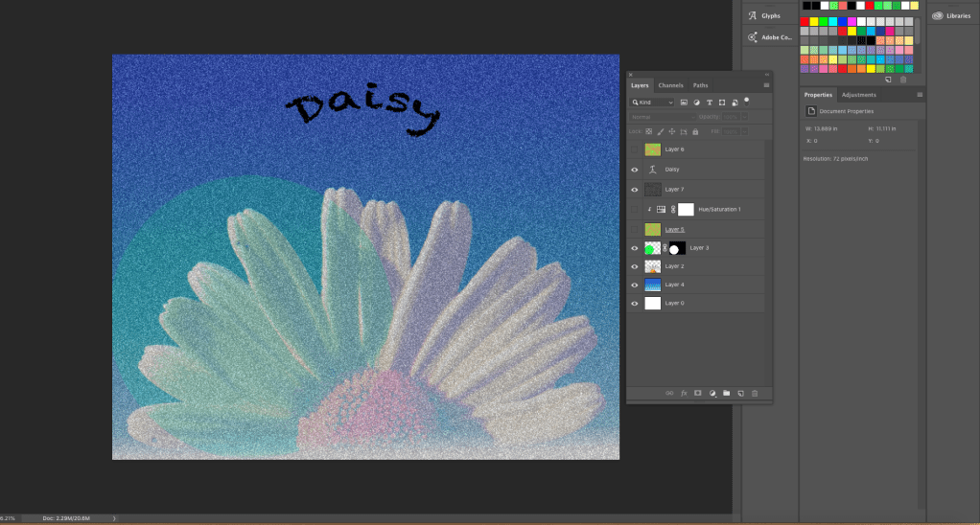This screenshot has height=525, width=980.
Task: Create new swatch in Swatches panel
Action: point(888,79)
